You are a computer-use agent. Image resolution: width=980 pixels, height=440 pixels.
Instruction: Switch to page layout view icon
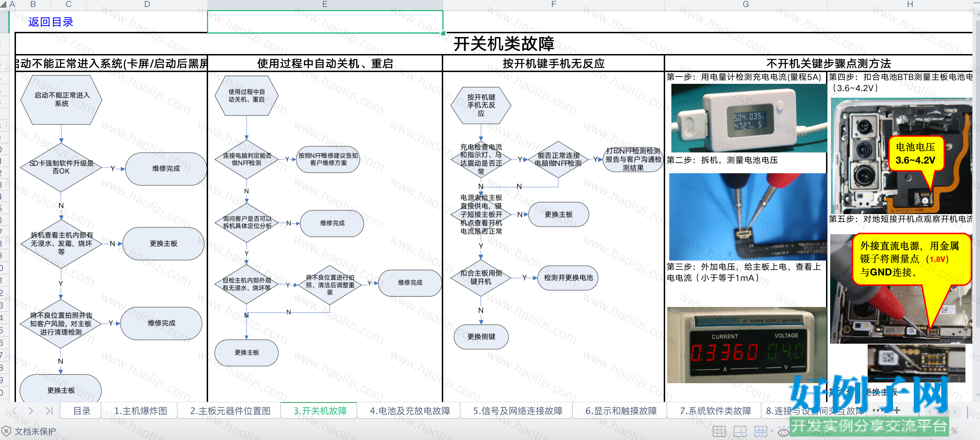coord(740,431)
